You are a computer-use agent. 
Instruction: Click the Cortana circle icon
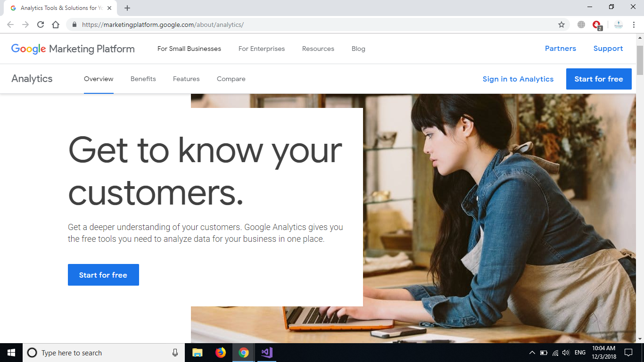[x=32, y=353]
